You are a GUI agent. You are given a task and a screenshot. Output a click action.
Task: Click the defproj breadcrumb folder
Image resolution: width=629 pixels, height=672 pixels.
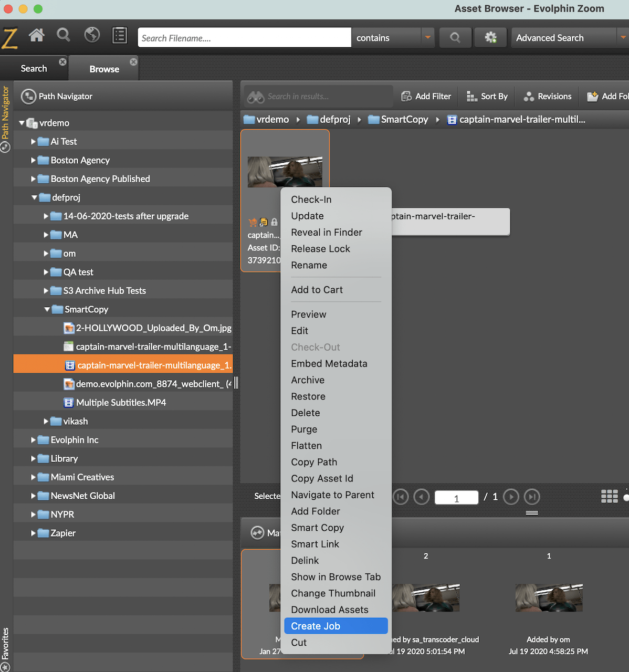329,120
